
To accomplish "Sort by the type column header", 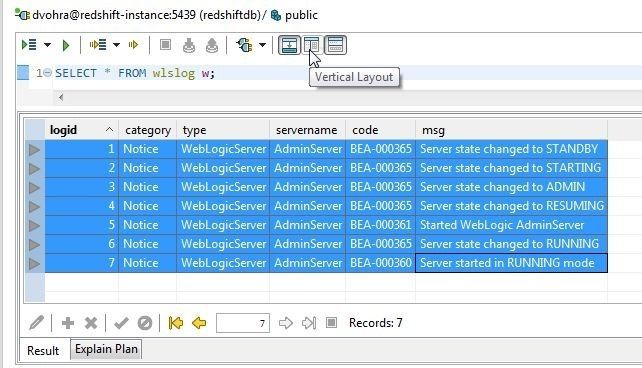I will tap(223, 130).
